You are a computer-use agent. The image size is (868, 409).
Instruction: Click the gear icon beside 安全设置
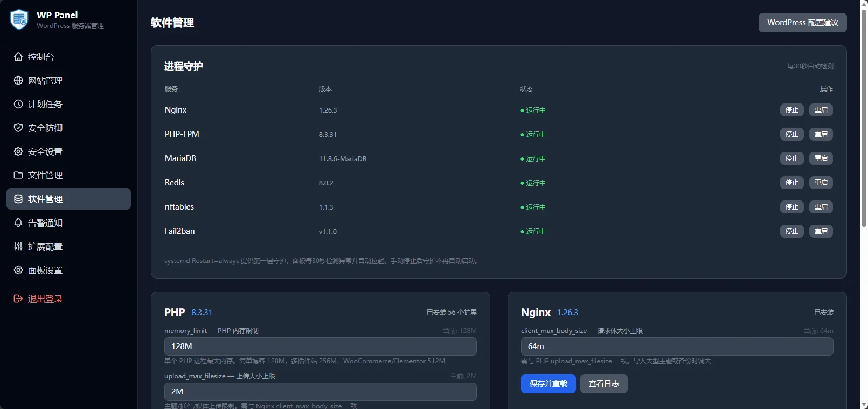click(x=18, y=151)
